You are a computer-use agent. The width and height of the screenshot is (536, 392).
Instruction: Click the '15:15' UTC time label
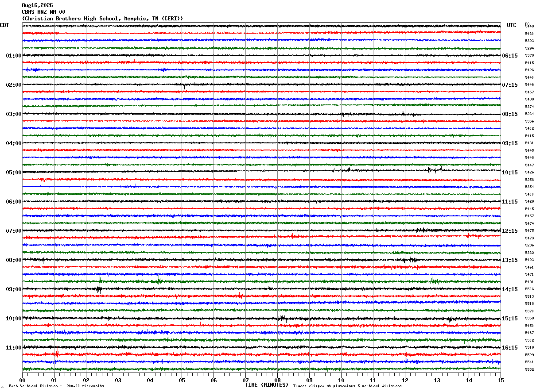point(510,319)
